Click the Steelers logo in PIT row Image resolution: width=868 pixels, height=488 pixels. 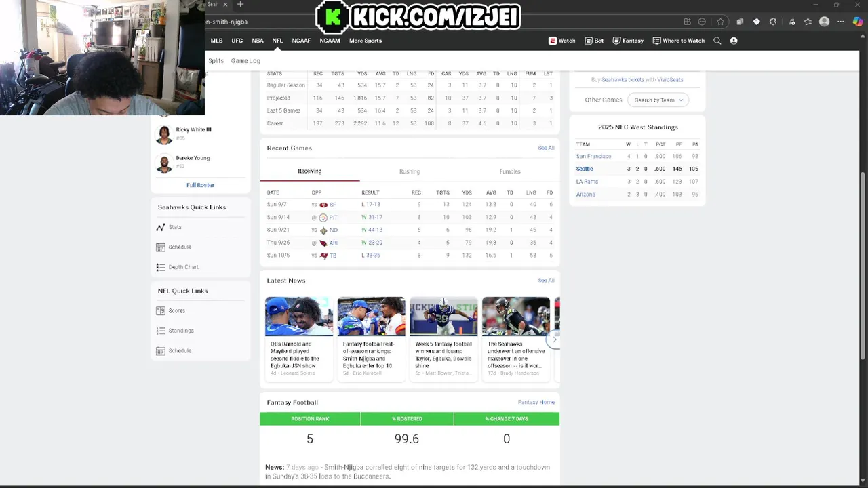[323, 218]
